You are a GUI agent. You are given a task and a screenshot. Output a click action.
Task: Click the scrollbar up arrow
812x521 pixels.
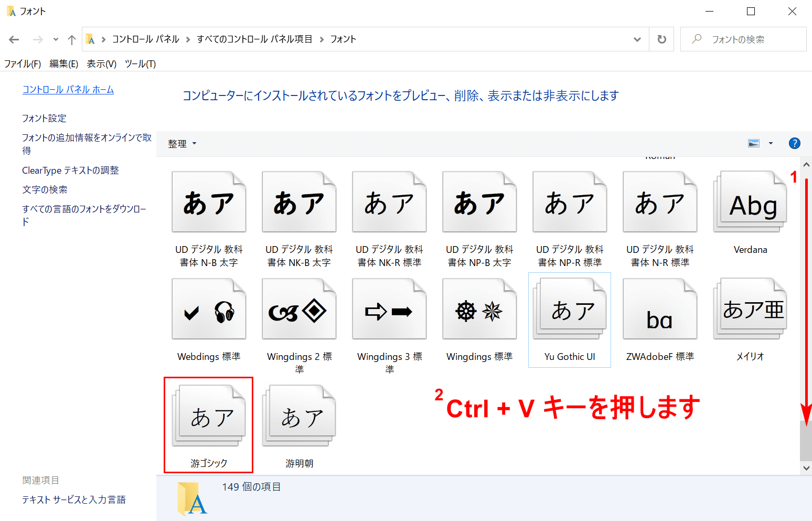(x=806, y=165)
